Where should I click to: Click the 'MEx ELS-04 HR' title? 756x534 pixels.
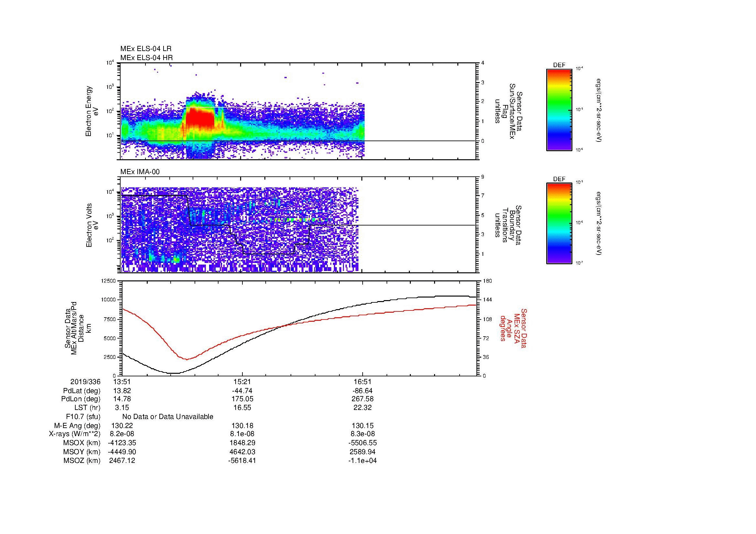tap(146, 58)
